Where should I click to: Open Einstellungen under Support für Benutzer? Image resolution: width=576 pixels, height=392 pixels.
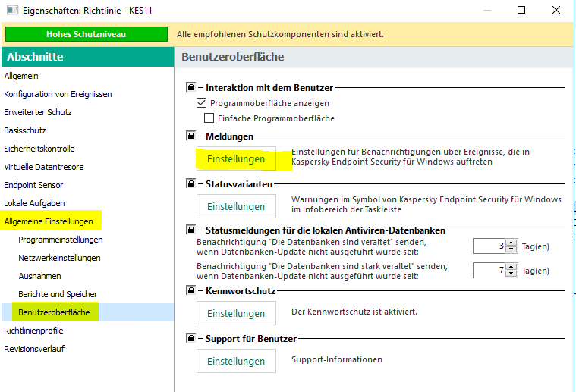(236, 361)
